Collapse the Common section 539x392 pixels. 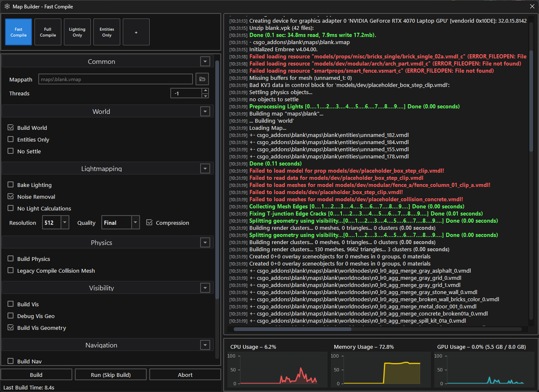click(205, 62)
